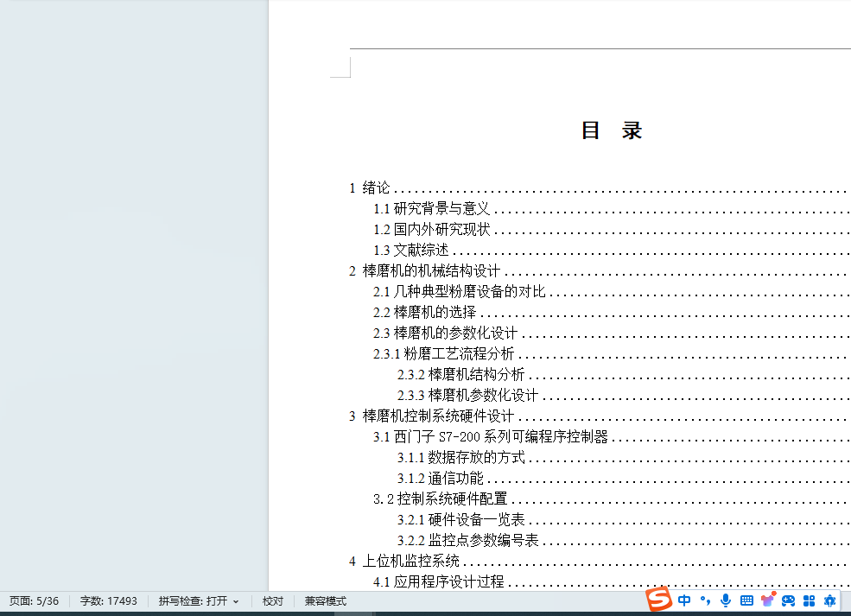The image size is (851, 616).
Task: Toggle Chinese punctuation mode in Sogou bar
Action: (x=705, y=600)
